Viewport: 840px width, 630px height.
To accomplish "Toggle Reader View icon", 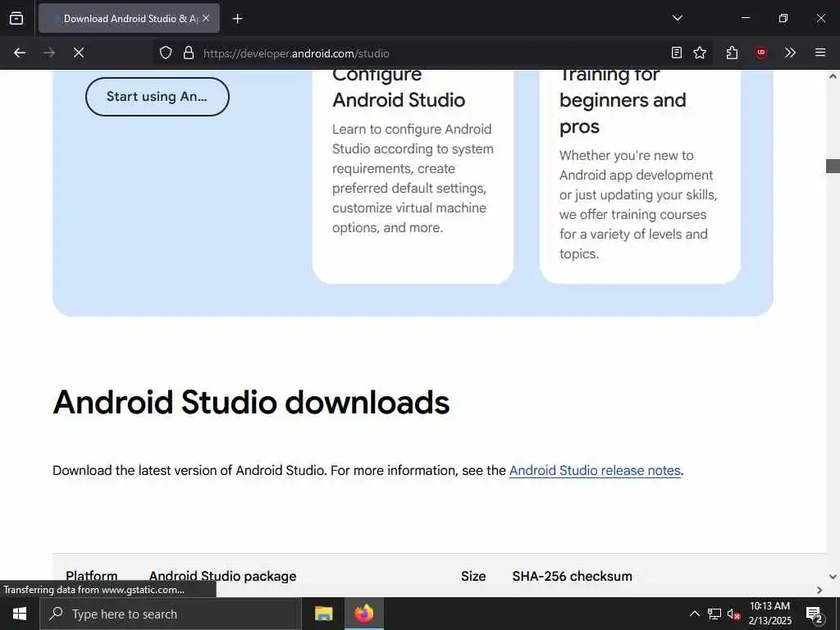I will [x=677, y=52].
